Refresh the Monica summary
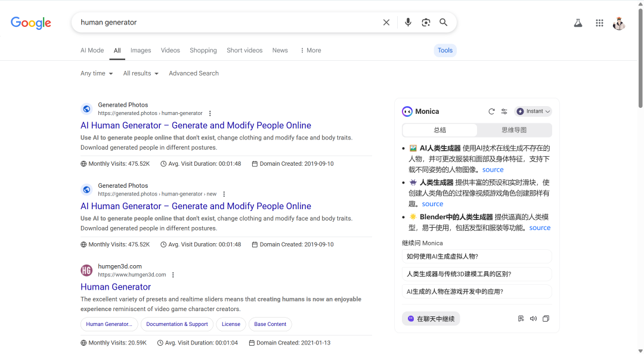Viewport: 644px width, 354px height. click(491, 111)
